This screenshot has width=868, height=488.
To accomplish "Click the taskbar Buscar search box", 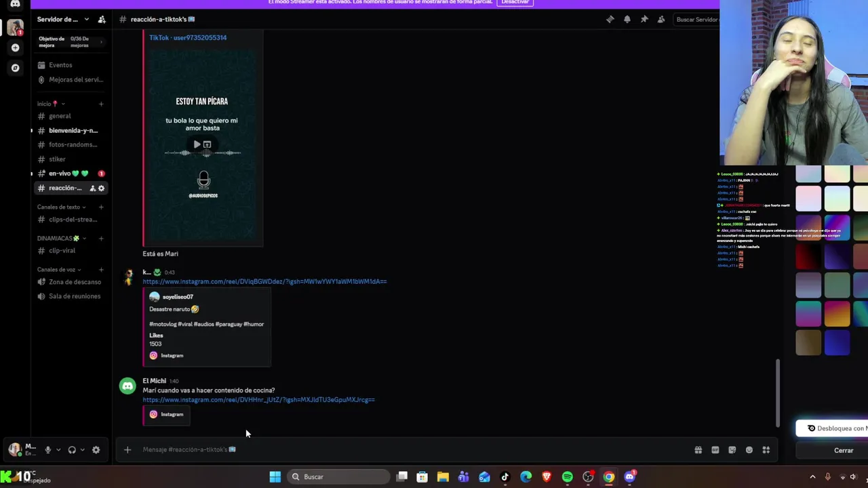I will click(339, 477).
